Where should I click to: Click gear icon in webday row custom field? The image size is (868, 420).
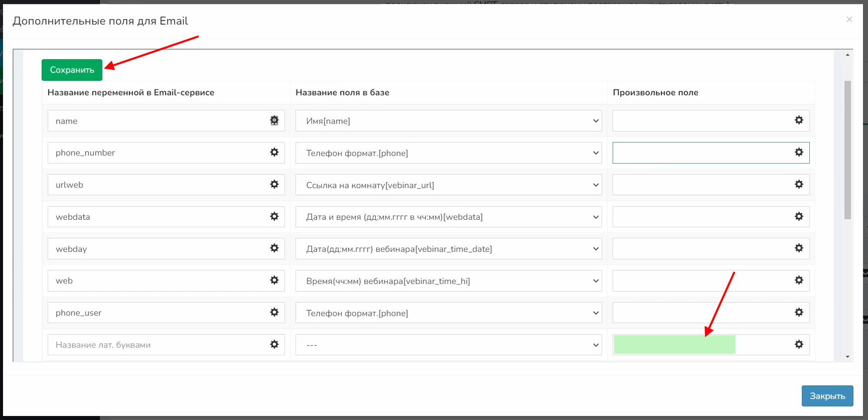point(799,248)
